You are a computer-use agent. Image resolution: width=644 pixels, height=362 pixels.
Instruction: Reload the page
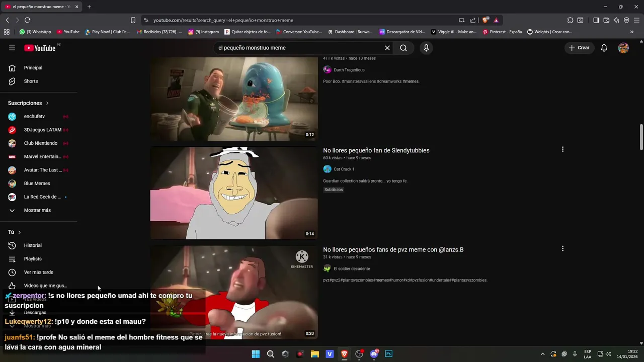click(x=27, y=20)
